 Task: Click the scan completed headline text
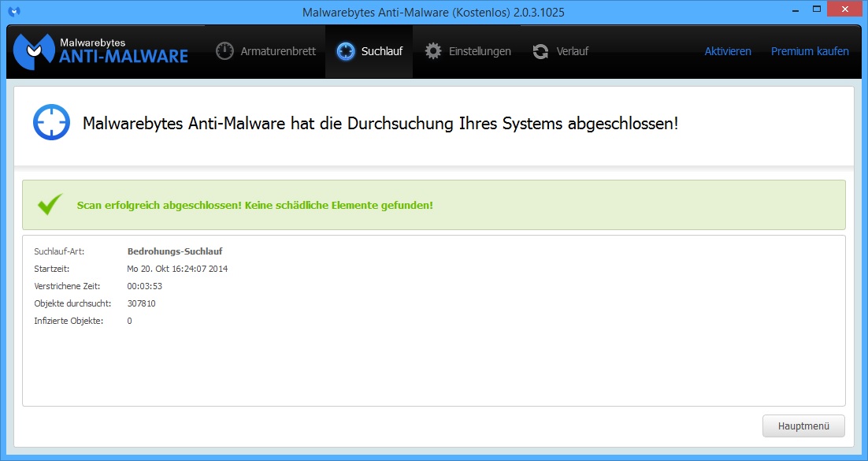tap(380, 123)
